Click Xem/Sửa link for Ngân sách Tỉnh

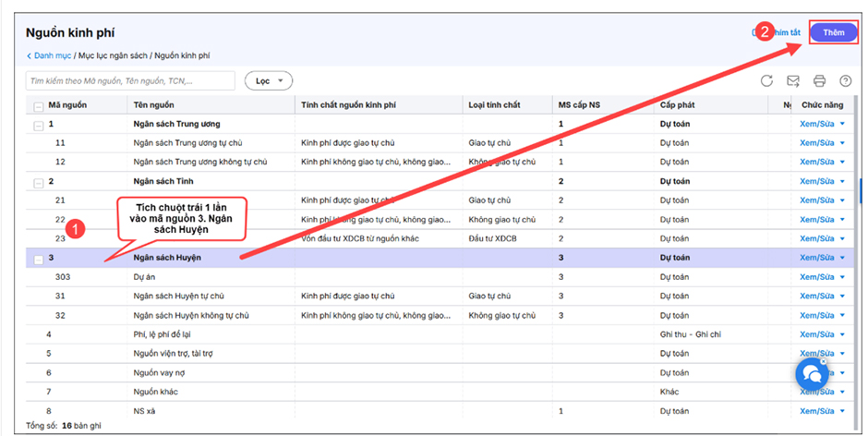pos(816,181)
